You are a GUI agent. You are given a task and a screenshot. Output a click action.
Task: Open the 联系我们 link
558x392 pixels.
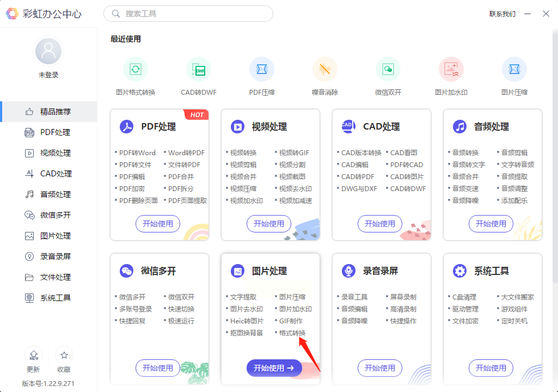[502, 14]
